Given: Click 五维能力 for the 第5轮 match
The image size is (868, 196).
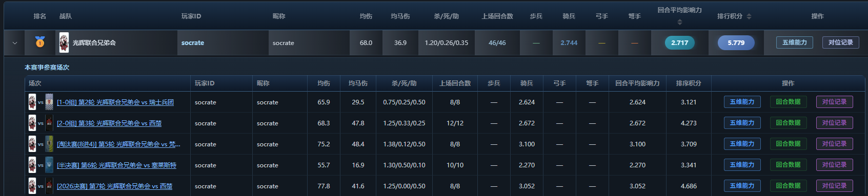Looking at the screenshot, I should point(742,144).
